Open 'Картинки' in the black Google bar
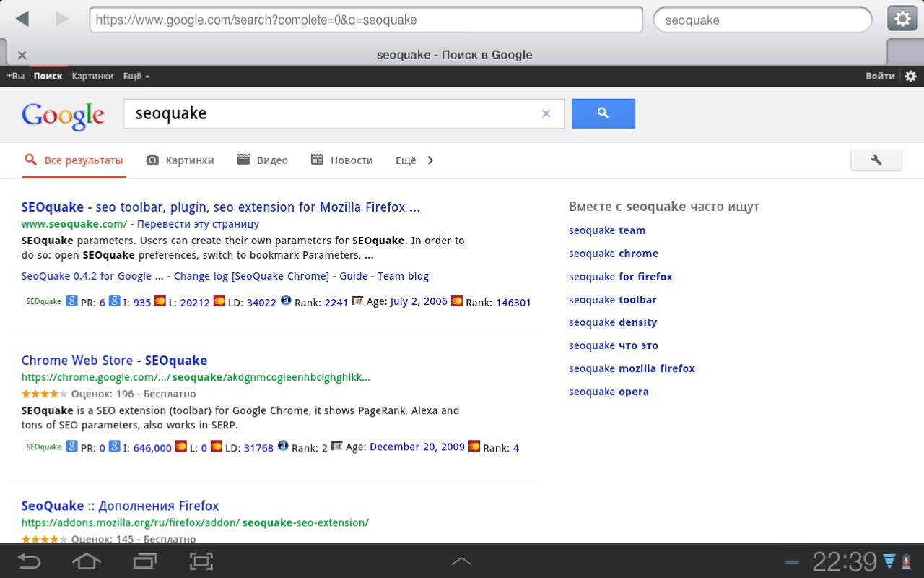924x578 pixels. tap(92, 76)
